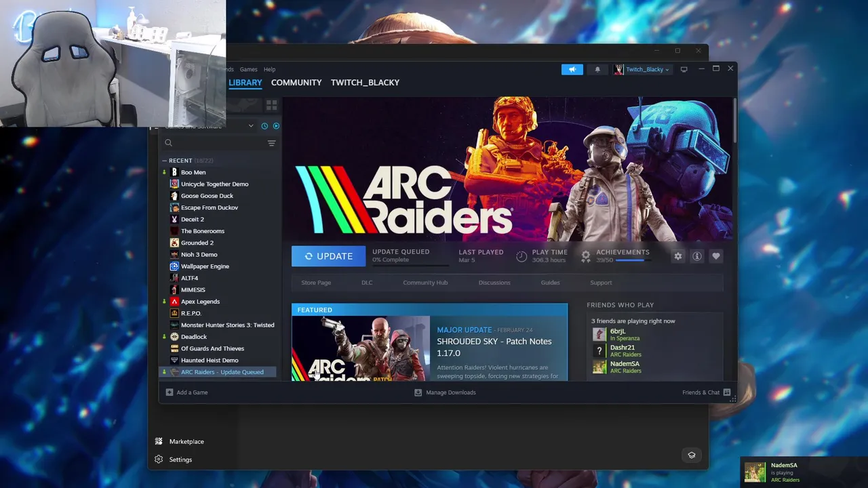The width and height of the screenshot is (868, 488).
Task: Open the Games menu
Action: pyautogui.click(x=248, y=69)
